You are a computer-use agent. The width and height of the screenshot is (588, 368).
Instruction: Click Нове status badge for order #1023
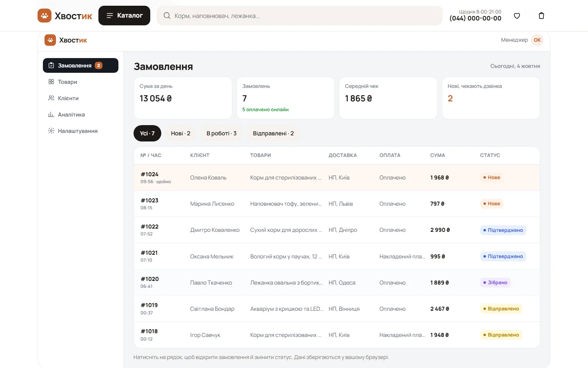pyautogui.click(x=492, y=204)
